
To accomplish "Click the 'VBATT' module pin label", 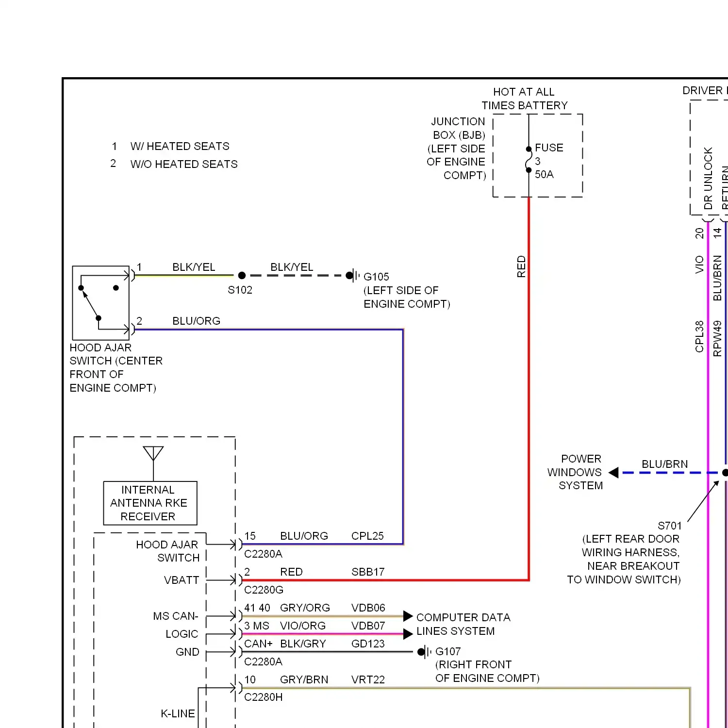I will (182, 580).
